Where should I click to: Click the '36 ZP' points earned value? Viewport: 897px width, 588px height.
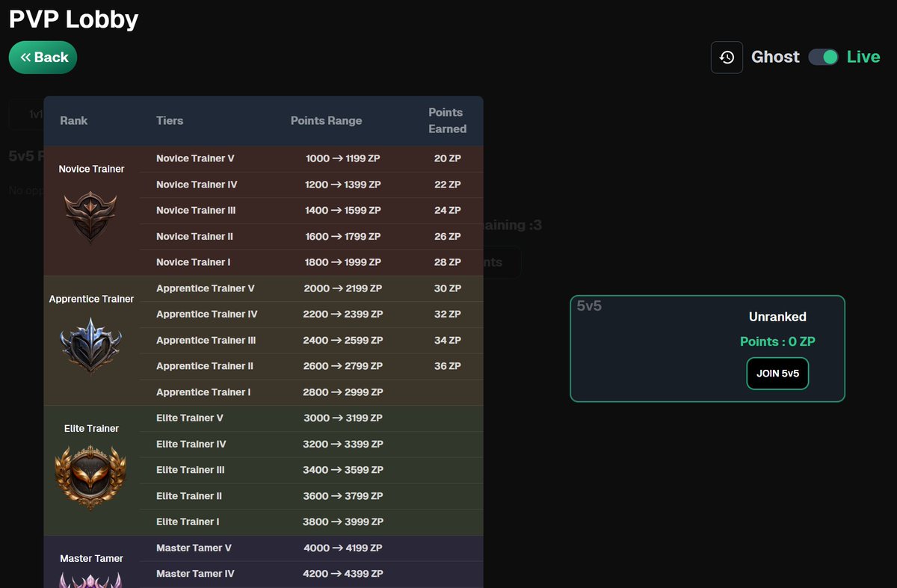(447, 366)
